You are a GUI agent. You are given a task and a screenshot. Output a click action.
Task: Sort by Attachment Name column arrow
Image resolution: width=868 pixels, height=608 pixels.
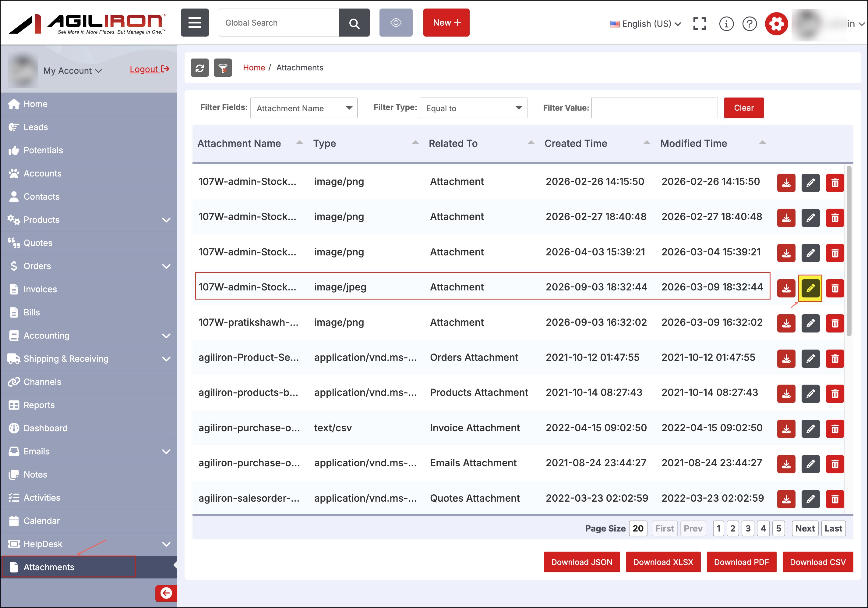(x=299, y=143)
